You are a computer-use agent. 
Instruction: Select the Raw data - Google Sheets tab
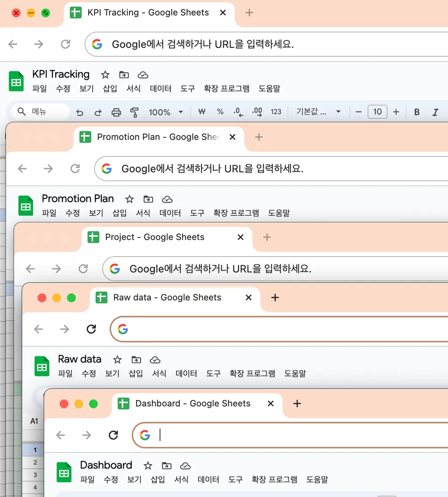coord(175,298)
